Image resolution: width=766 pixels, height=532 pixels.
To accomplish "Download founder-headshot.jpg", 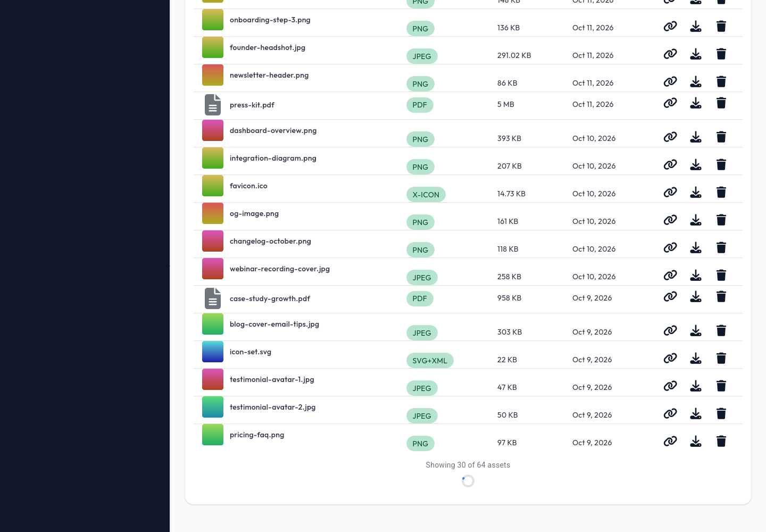I will 696,54.
